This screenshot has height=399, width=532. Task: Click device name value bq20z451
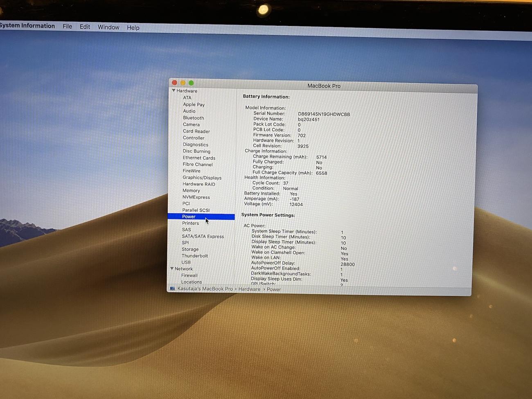click(x=309, y=119)
